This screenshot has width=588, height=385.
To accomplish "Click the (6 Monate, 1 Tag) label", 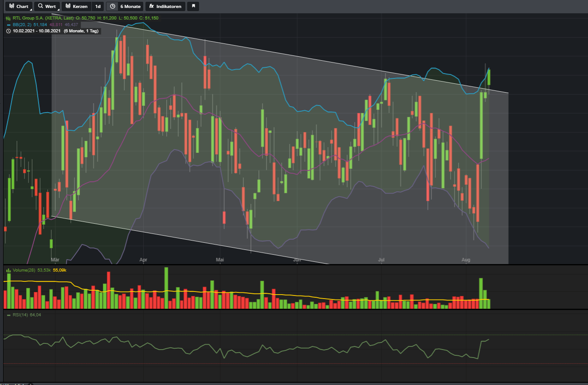I will tap(82, 31).
